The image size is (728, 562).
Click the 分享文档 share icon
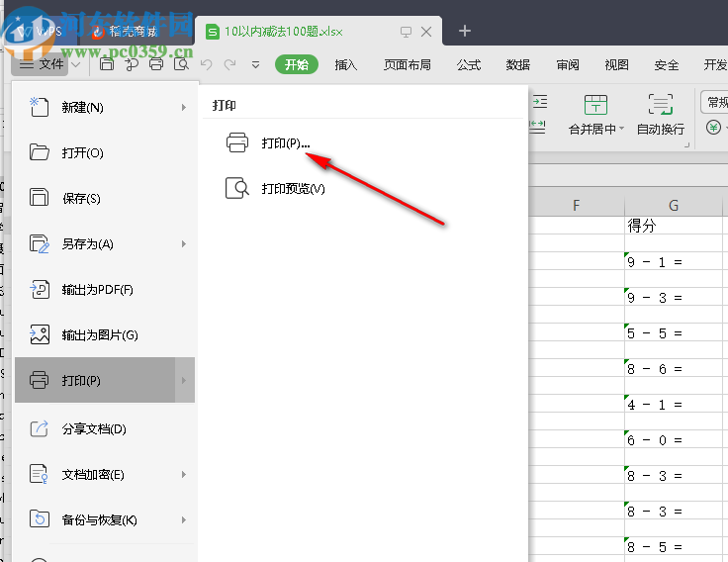pyautogui.click(x=39, y=427)
